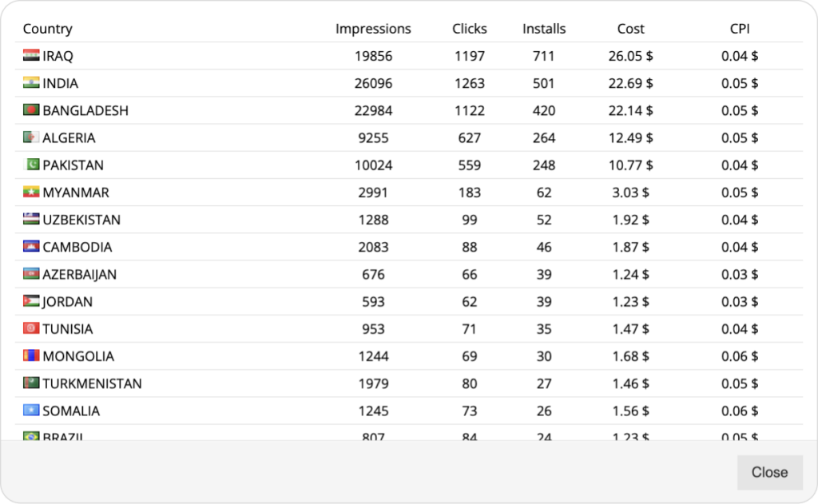
Task: Select the Pakistan flag icon
Action: pos(31,165)
